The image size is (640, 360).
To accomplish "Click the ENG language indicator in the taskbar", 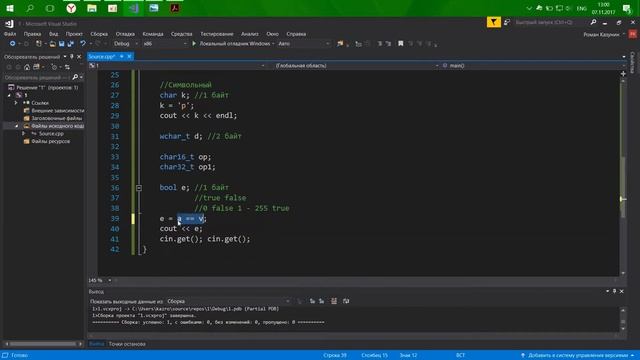I will [x=582, y=8].
